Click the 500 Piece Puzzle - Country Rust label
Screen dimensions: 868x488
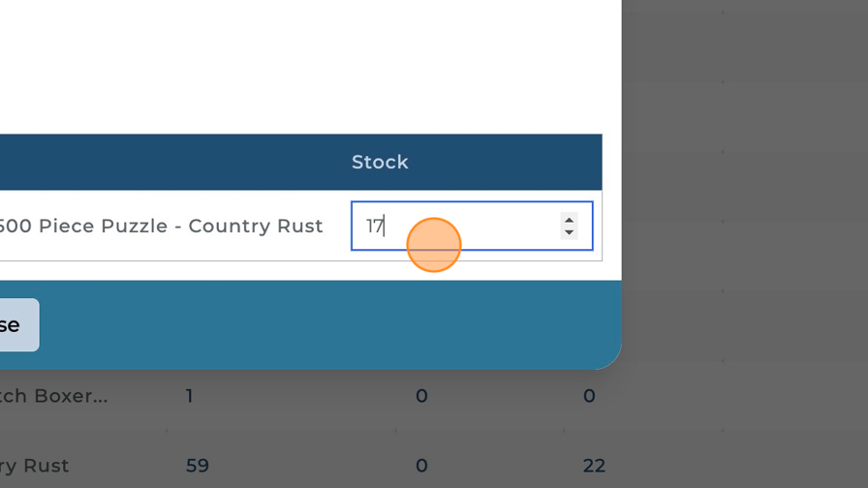[161, 227]
